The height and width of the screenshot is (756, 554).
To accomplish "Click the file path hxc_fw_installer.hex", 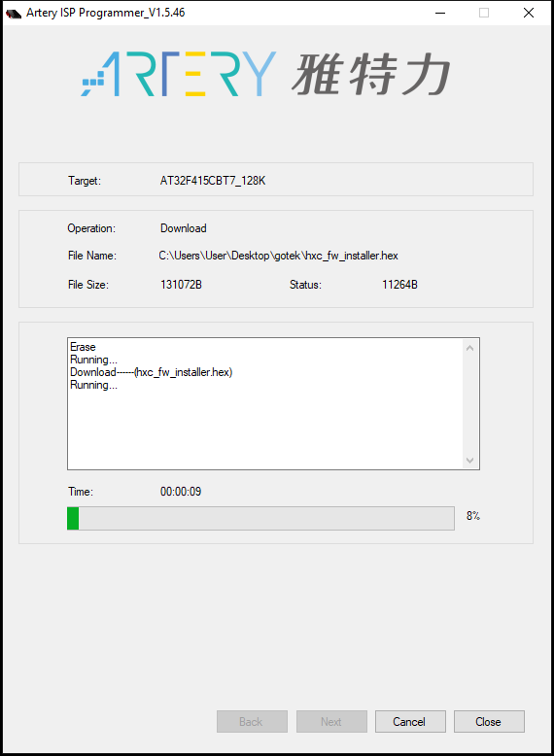I will pos(278,256).
